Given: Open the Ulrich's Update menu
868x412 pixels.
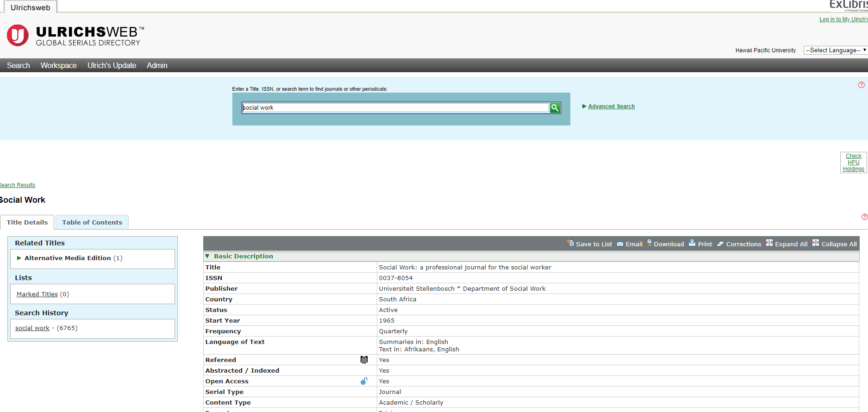Looking at the screenshot, I should [112, 65].
